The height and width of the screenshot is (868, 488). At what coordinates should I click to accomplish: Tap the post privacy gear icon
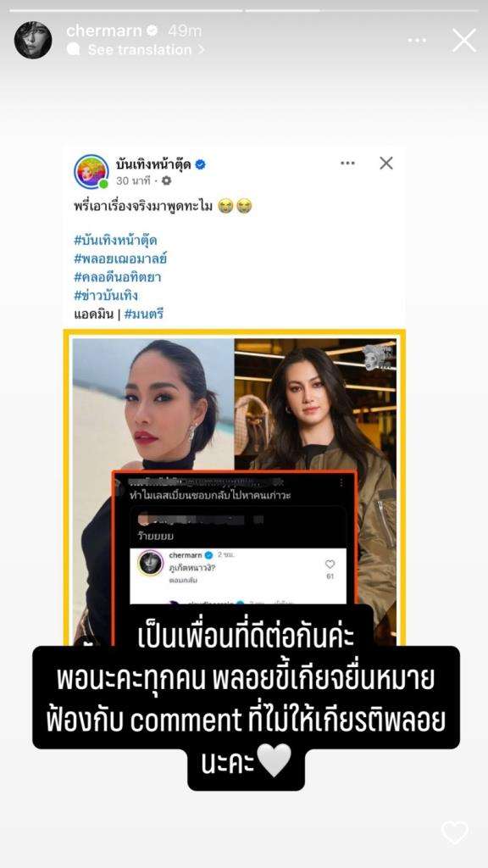[x=166, y=181]
